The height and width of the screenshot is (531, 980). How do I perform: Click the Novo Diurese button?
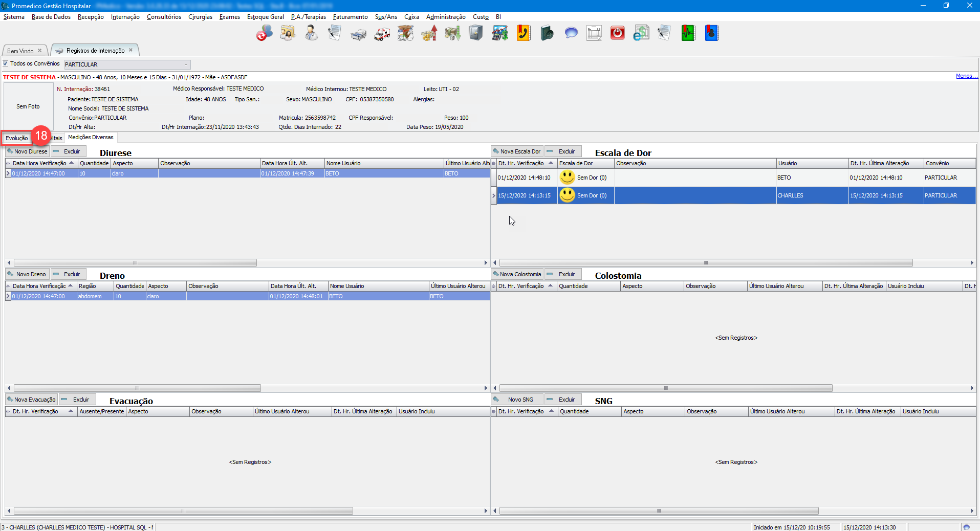tap(27, 151)
